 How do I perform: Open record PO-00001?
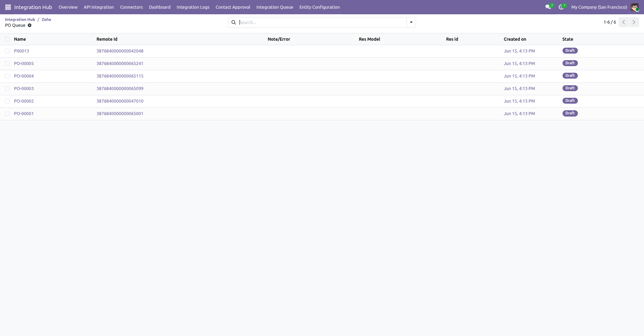[x=24, y=114]
